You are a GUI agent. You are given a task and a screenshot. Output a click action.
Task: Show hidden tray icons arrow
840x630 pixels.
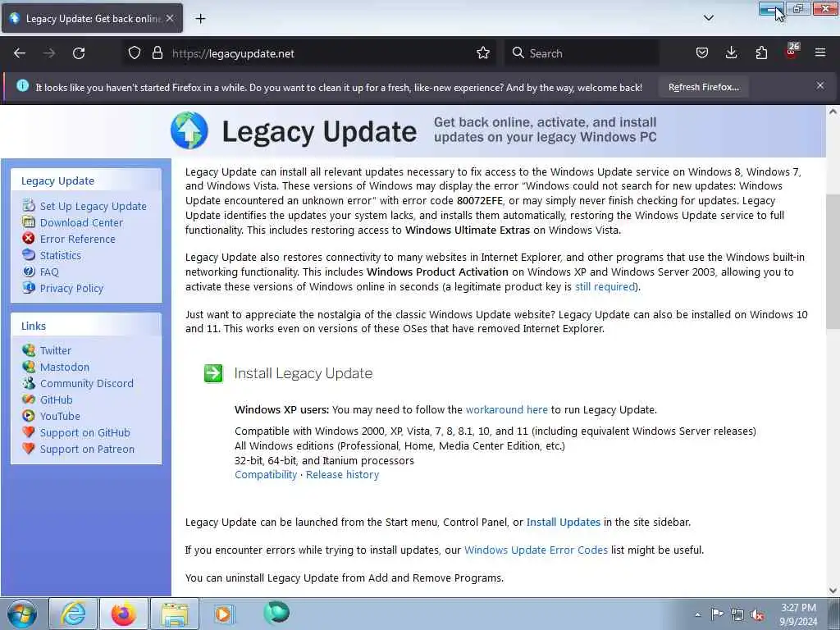pyautogui.click(x=697, y=614)
